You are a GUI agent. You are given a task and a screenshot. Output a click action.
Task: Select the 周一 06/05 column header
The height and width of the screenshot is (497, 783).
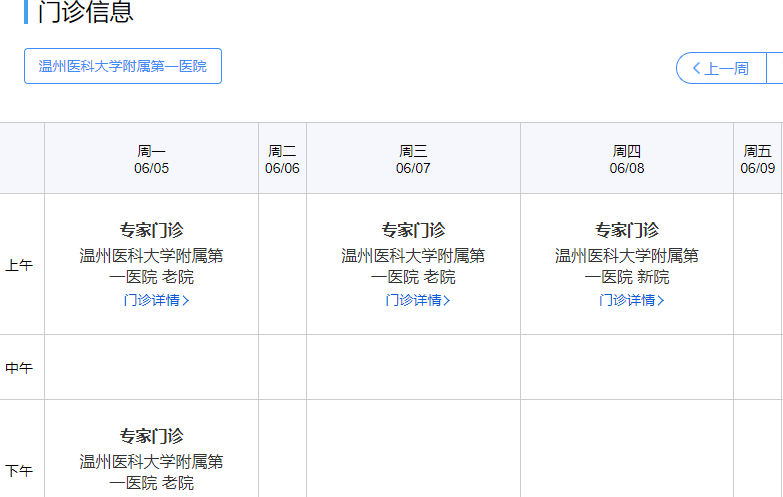(x=151, y=159)
